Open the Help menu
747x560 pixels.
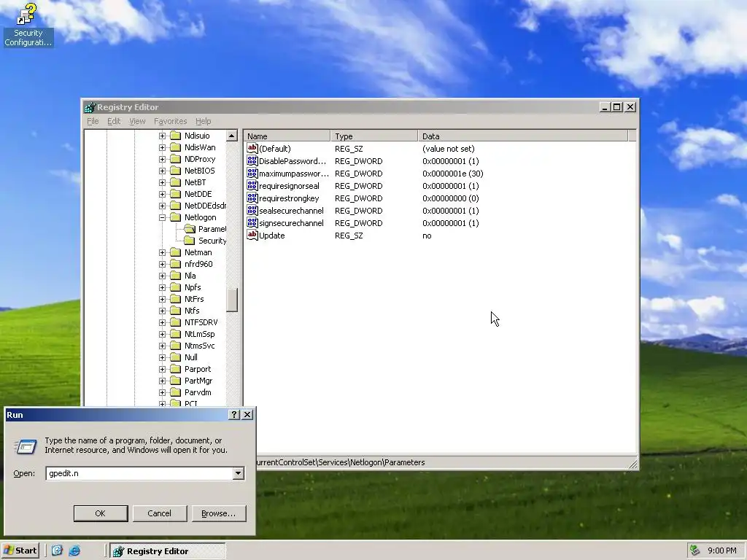click(x=203, y=121)
